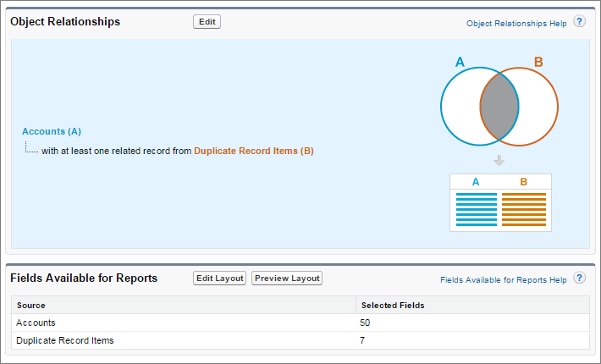Click the Edit button for Object Relationships
601x364 pixels.
[x=207, y=22]
